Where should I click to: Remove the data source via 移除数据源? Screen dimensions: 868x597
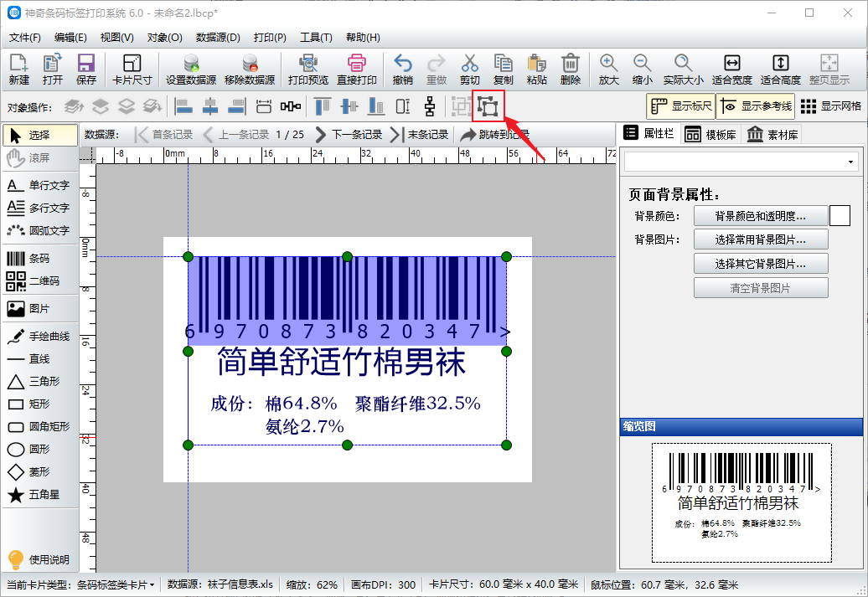(250, 69)
